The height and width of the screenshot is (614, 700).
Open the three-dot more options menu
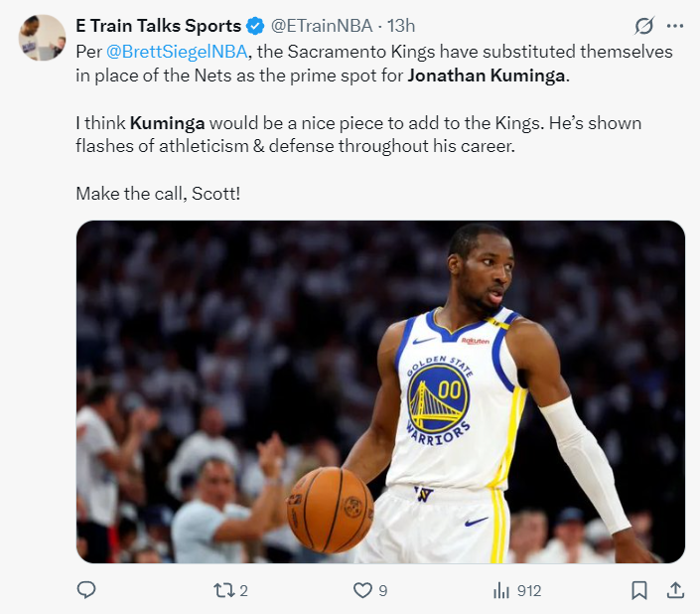pos(674,26)
